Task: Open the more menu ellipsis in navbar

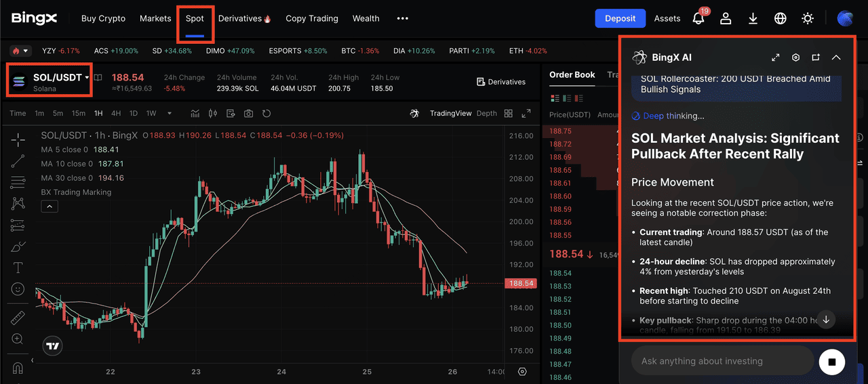Action: pyautogui.click(x=403, y=18)
